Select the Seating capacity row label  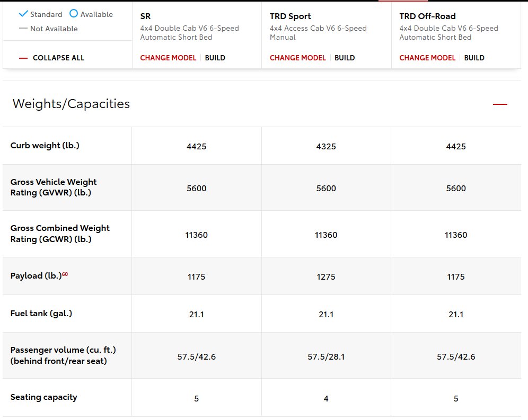coord(44,397)
